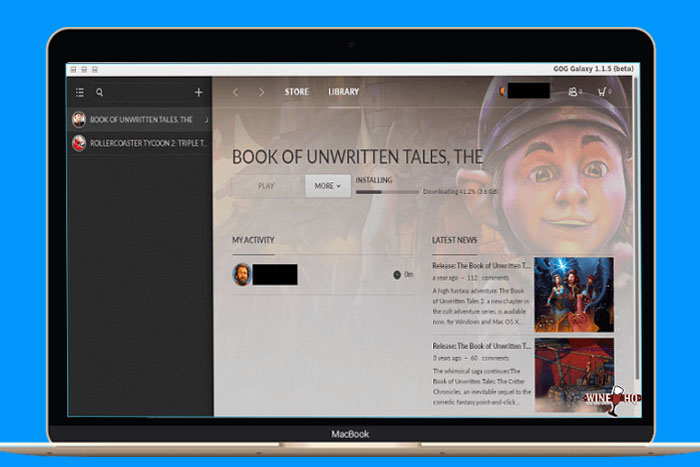The width and height of the screenshot is (700, 467).
Task: Expand chevron next to Book of Unwritten Tales
Action: point(207,120)
